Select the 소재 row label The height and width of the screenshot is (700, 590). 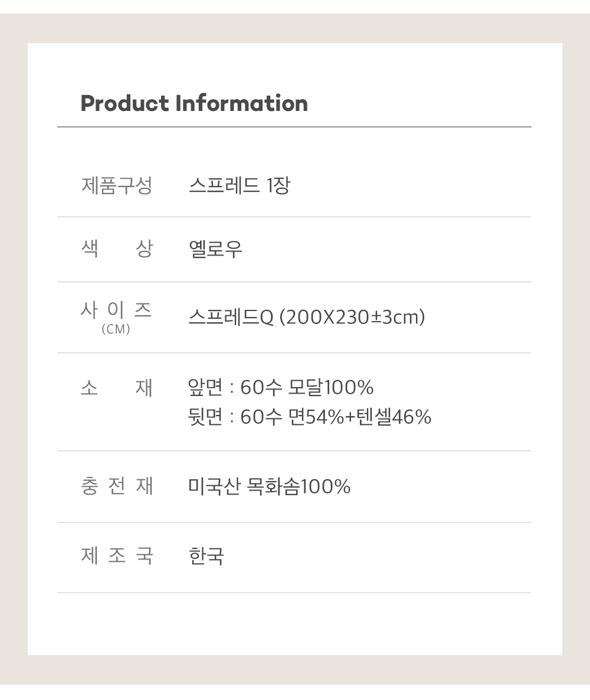click(x=117, y=388)
